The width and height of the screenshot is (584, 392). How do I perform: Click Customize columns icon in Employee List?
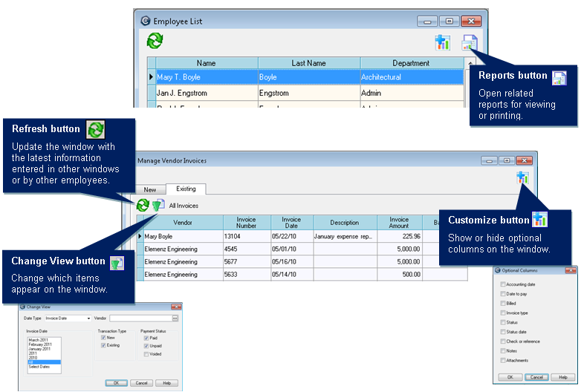443,42
